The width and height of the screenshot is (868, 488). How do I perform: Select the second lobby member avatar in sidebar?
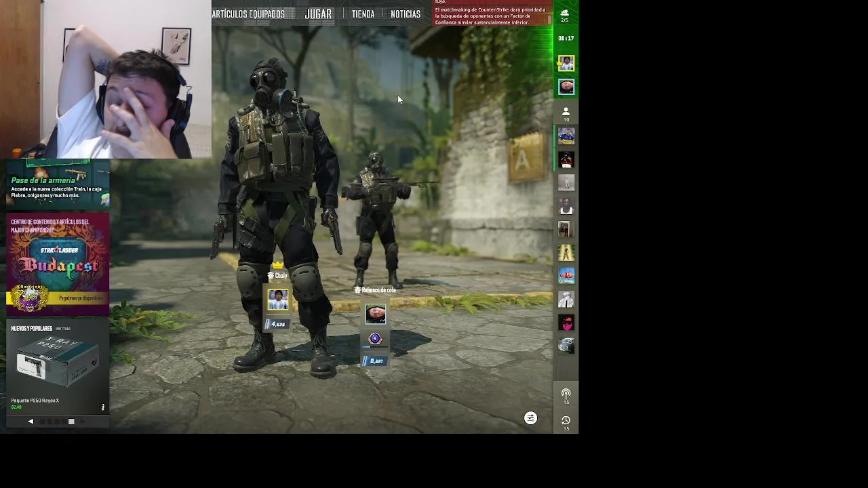point(566,87)
